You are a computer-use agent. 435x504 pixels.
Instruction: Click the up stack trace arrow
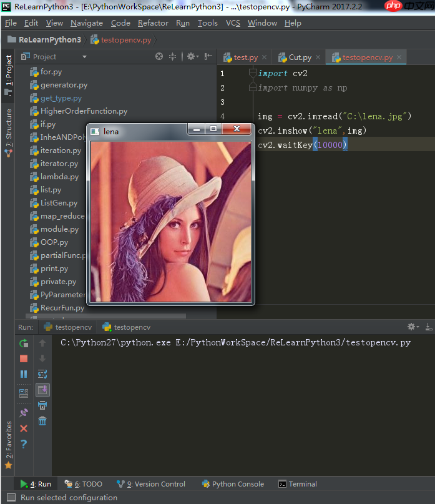[42, 343]
